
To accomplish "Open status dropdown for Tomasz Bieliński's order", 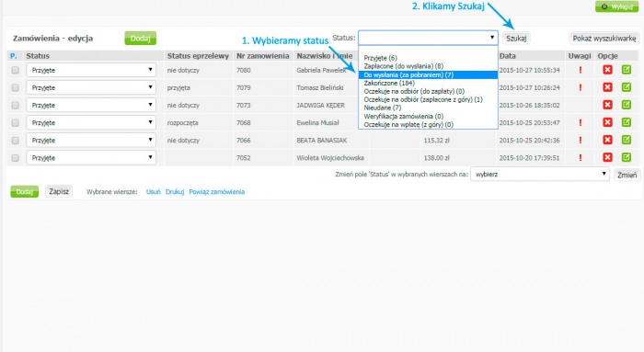I will point(91,87).
